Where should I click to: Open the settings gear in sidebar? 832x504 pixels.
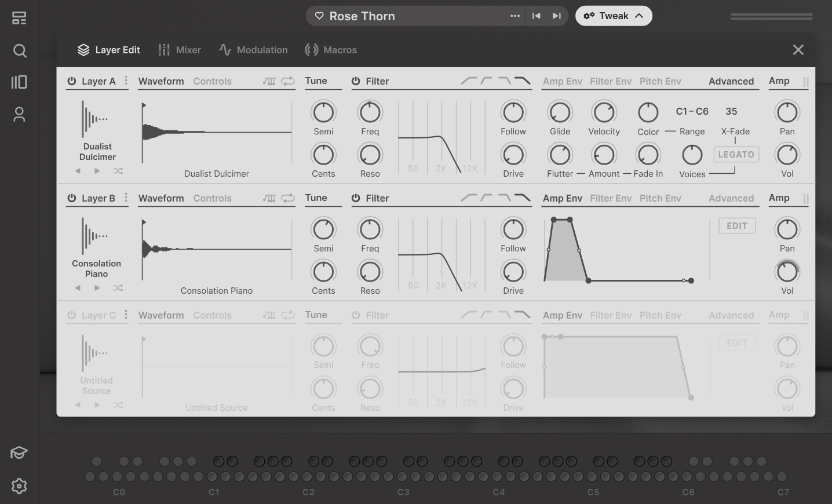click(x=19, y=486)
